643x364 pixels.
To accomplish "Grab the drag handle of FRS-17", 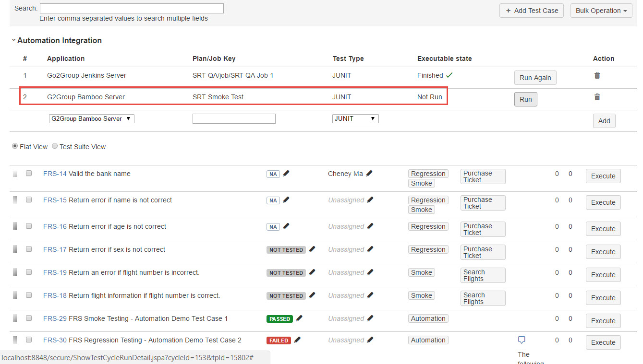I will coord(15,249).
